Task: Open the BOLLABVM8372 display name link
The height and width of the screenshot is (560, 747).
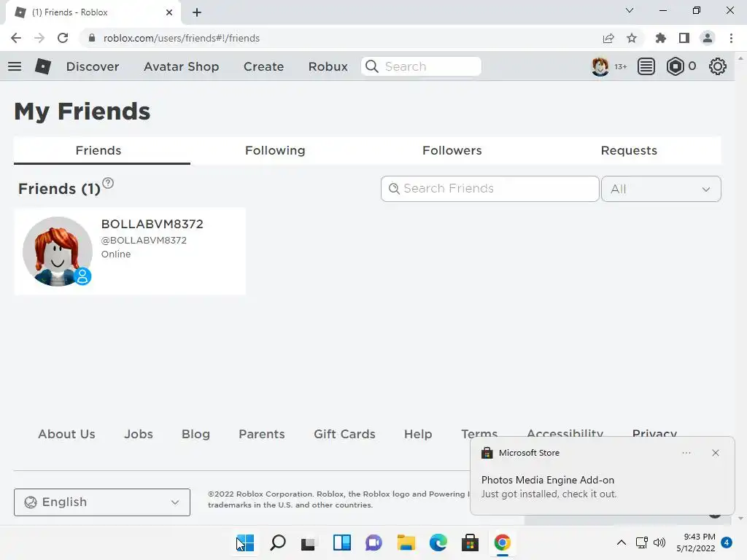Action: 152,224
